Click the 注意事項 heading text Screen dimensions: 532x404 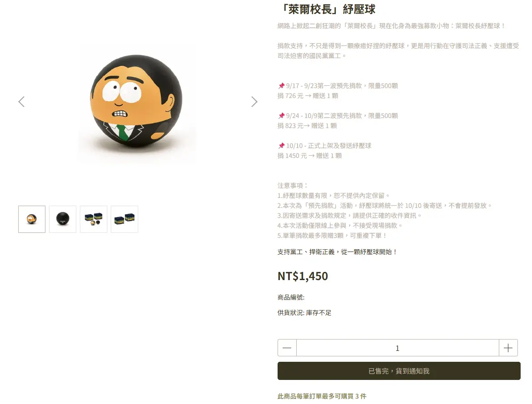293,185
